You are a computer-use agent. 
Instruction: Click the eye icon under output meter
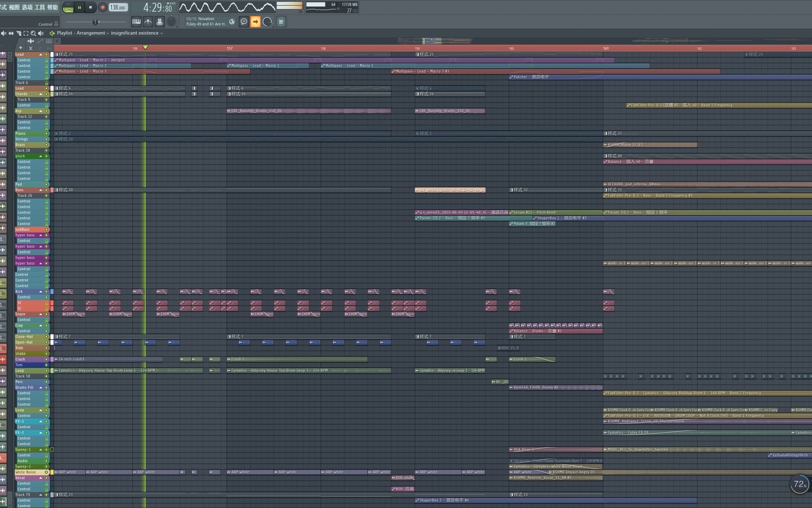coord(300,12)
